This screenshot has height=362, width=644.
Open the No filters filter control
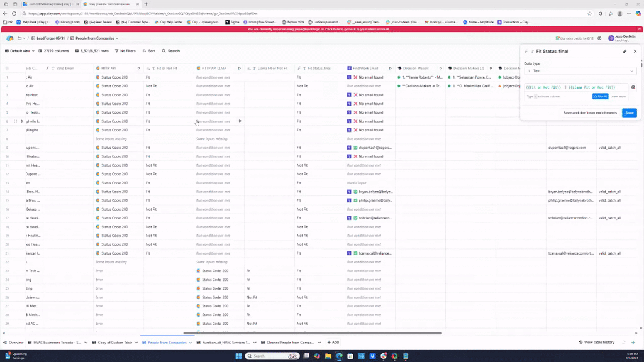(x=125, y=51)
